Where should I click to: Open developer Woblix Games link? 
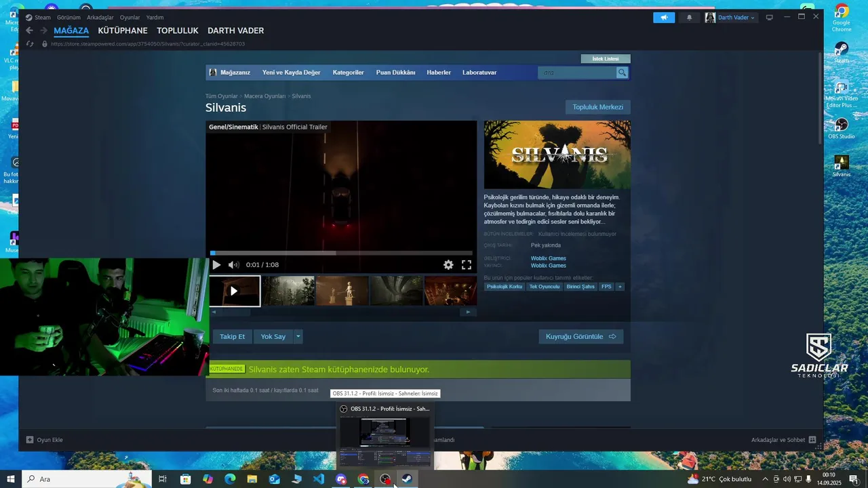pyautogui.click(x=548, y=258)
